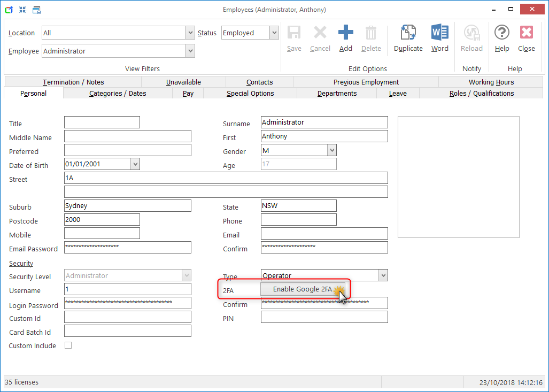Expand the Type dropdown showing Operator
Image resolution: width=549 pixels, height=392 pixels.
tap(383, 275)
